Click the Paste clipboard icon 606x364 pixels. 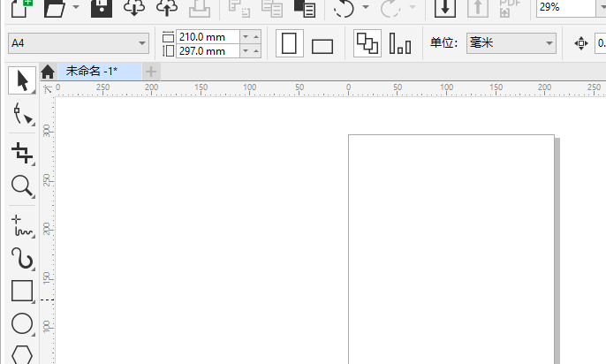(x=305, y=9)
